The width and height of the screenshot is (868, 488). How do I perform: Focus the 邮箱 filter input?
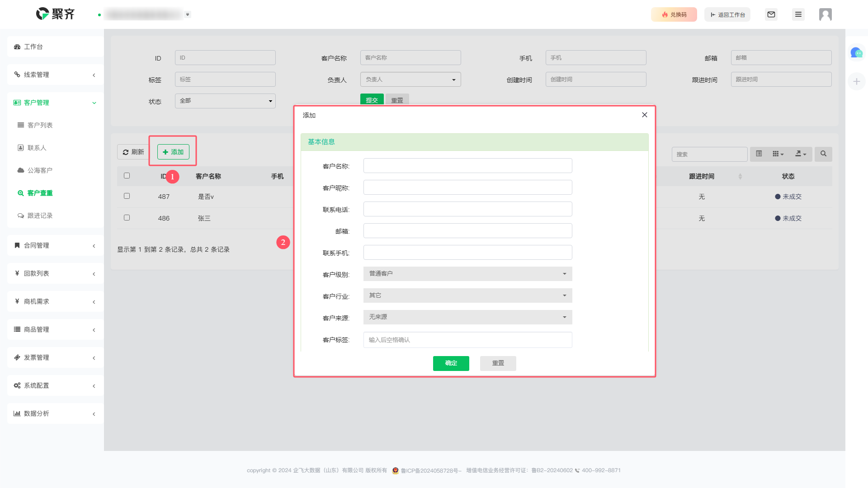pos(781,58)
